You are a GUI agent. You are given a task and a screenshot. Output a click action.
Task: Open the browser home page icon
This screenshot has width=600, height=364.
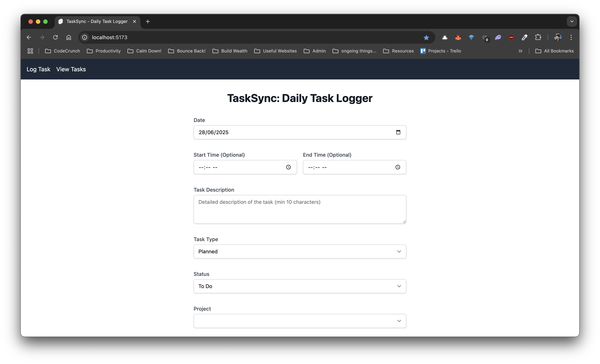[x=69, y=37]
